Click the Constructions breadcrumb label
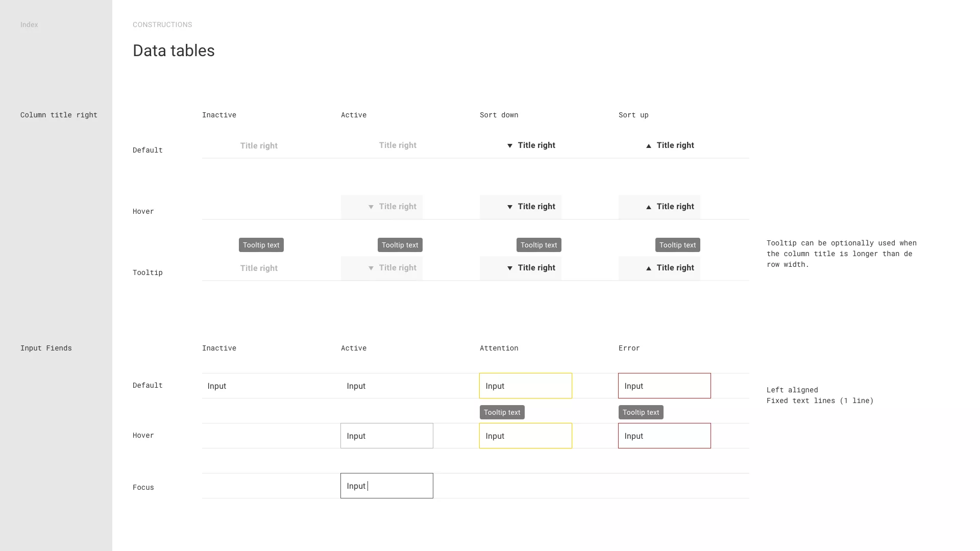The image size is (980, 551). [162, 24]
